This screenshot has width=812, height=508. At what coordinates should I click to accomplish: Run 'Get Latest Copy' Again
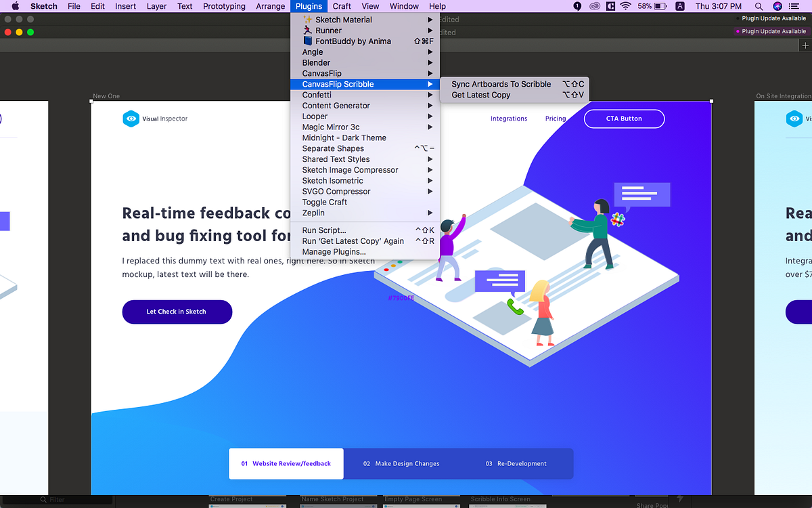pyautogui.click(x=365, y=241)
